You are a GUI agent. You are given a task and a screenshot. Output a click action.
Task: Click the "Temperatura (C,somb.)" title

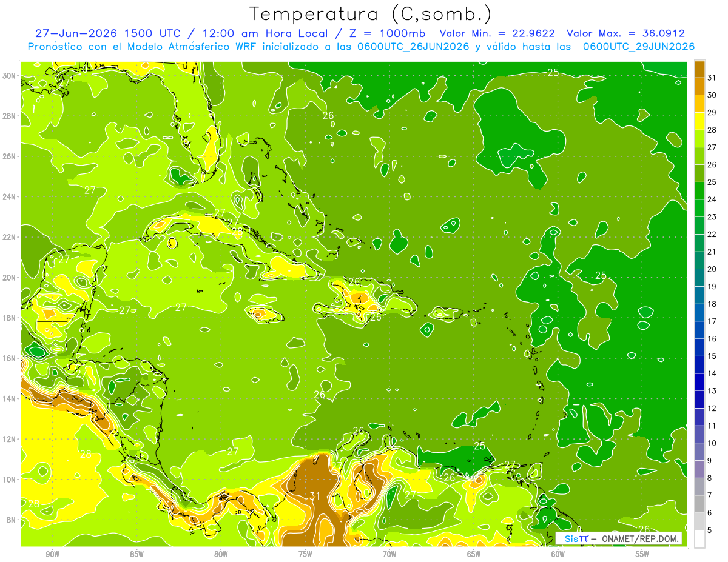371,15
